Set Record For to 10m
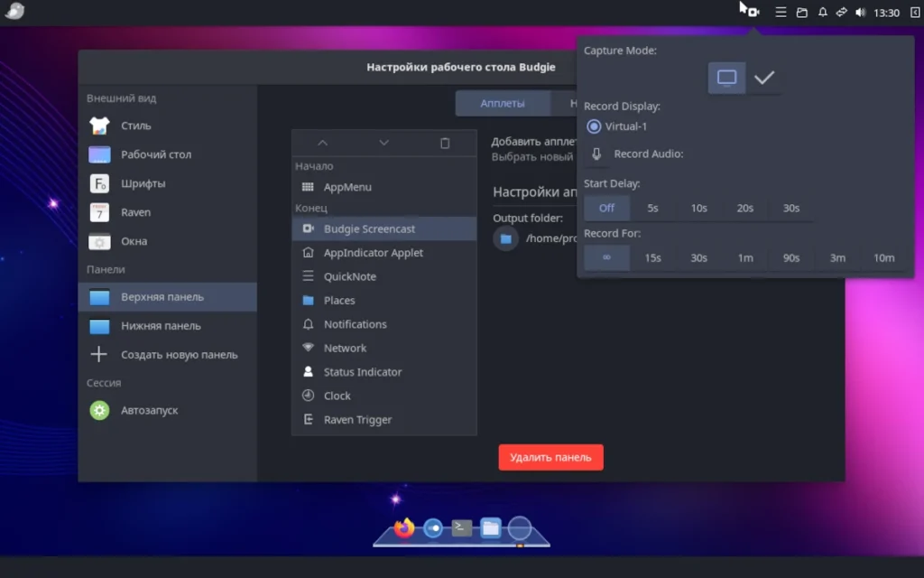924x578 pixels. (x=884, y=257)
